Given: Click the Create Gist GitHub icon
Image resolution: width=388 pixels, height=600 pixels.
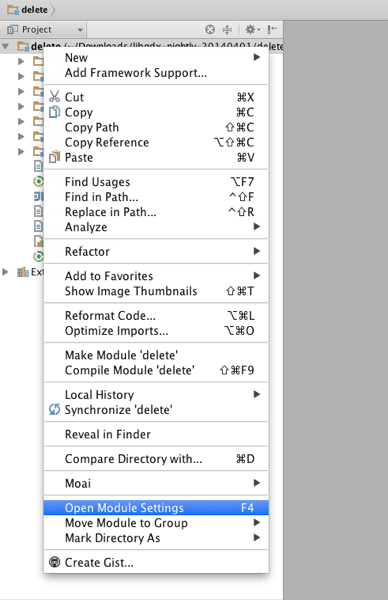Looking at the screenshot, I should (x=54, y=562).
